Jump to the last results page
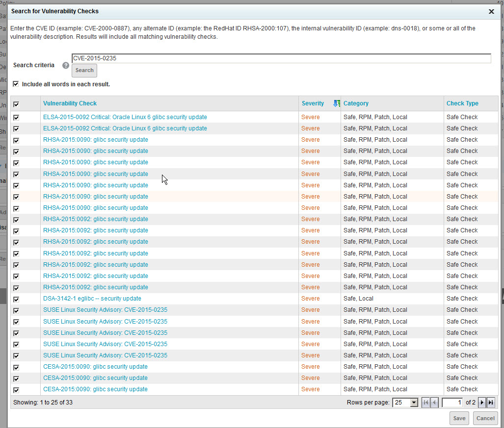Image resolution: width=504 pixels, height=428 pixels. tap(491, 403)
